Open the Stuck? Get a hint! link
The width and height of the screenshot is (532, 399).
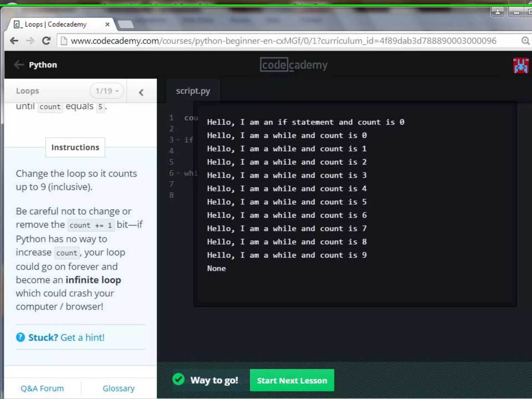pos(66,337)
